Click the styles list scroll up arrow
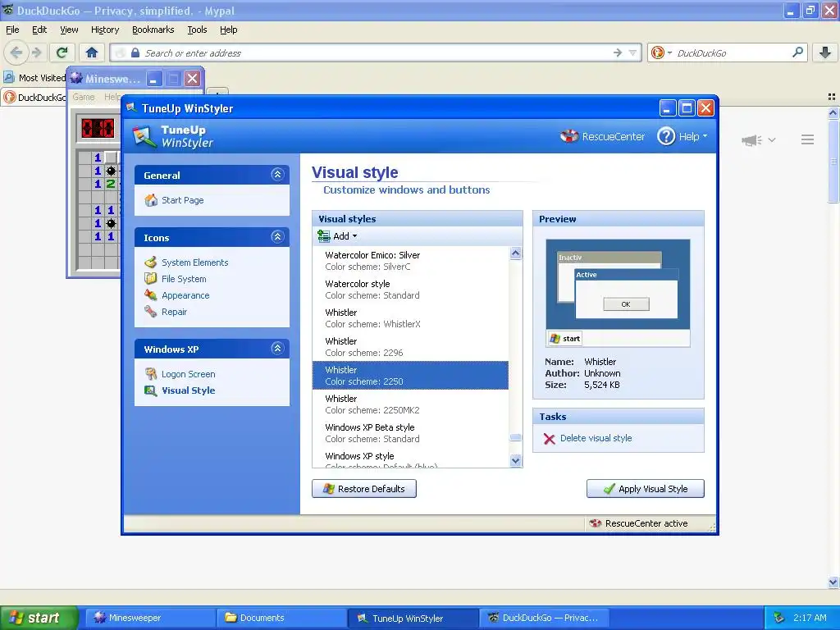The width and height of the screenshot is (840, 630). tap(515, 253)
